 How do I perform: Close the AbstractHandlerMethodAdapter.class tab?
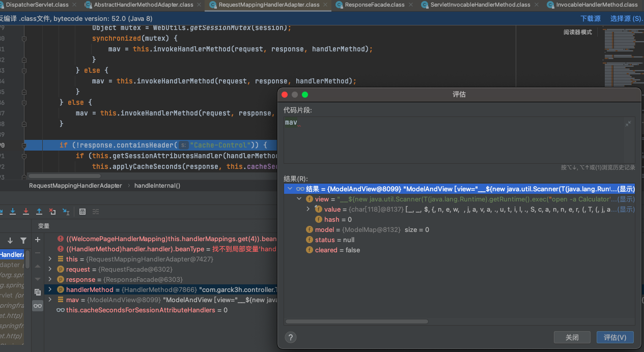coord(200,5)
